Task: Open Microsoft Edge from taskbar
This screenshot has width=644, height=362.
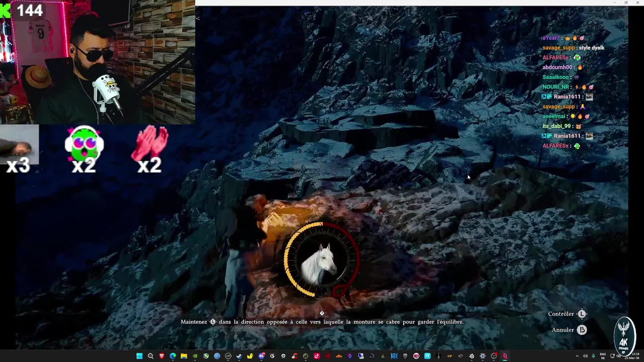Action: tap(173, 356)
